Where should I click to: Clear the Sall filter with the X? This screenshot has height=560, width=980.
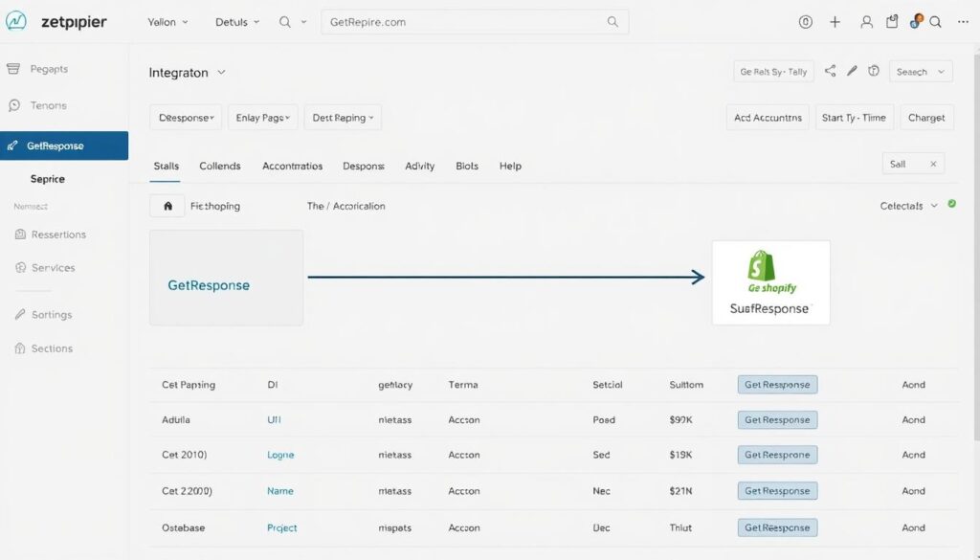click(933, 165)
